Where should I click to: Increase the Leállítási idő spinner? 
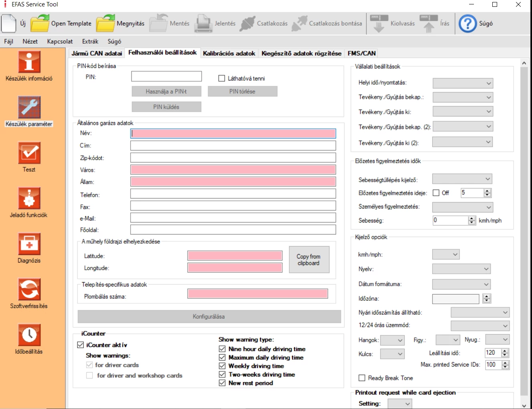505,351
